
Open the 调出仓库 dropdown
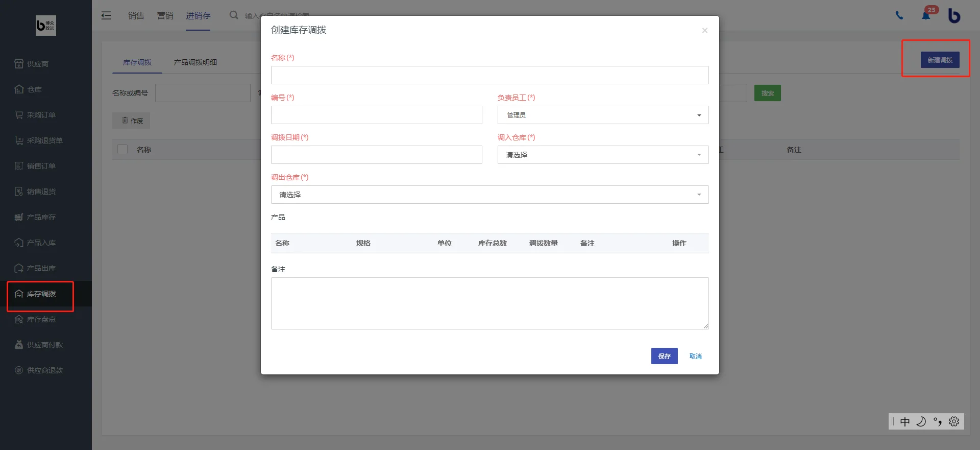(x=489, y=195)
